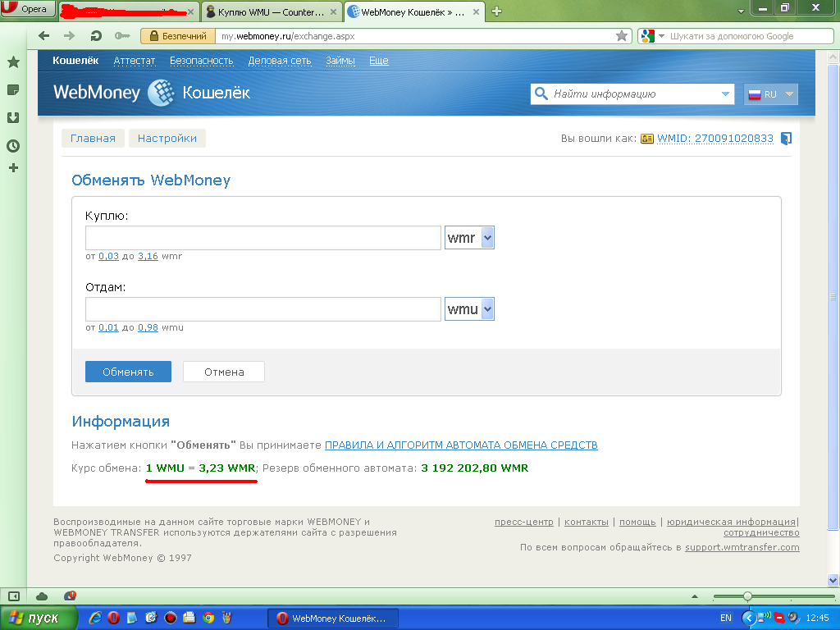Open the юридическая информация footer link
This screenshot has width=840, height=630.
click(731, 522)
